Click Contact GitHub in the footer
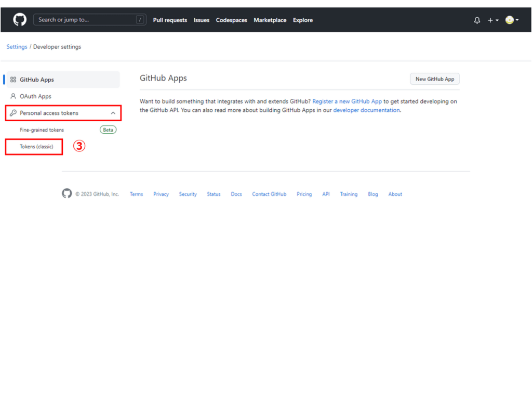The width and height of the screenshot is (532, 400). [x=269, y=194]
